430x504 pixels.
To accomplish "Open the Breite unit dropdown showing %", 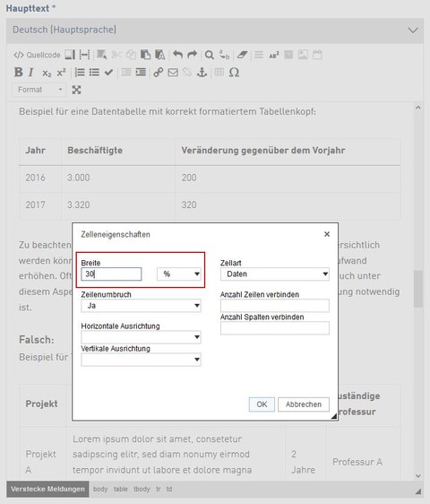I will 179,274.
